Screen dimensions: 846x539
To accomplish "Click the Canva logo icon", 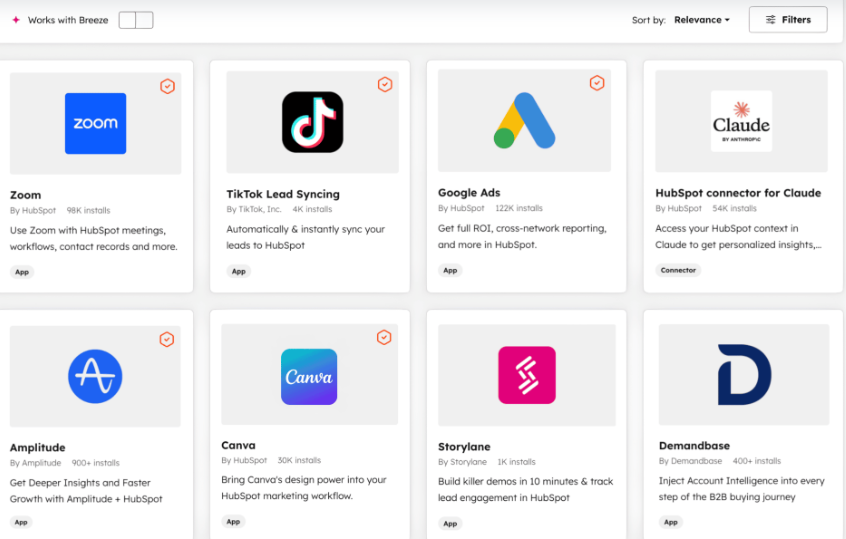I will 309,377.
